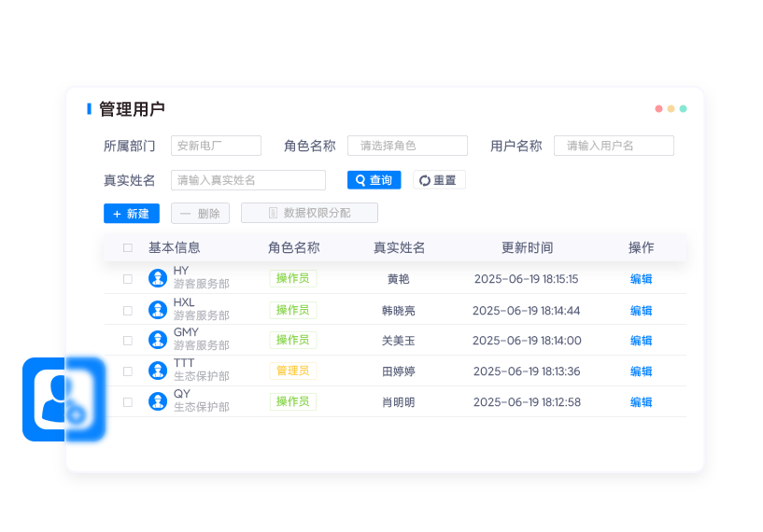The width and height of the screenshot is (763, 532).
Task: Click the HY user avatar icon
Action: (157, 278)
